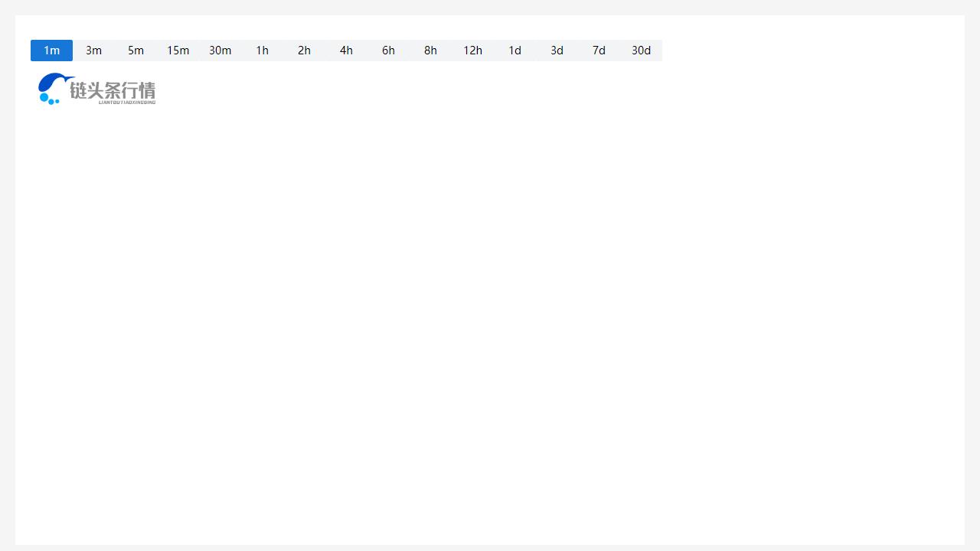Choose the 30d interval tab
This screenshot has height=551, width=980.
[641, 51]
